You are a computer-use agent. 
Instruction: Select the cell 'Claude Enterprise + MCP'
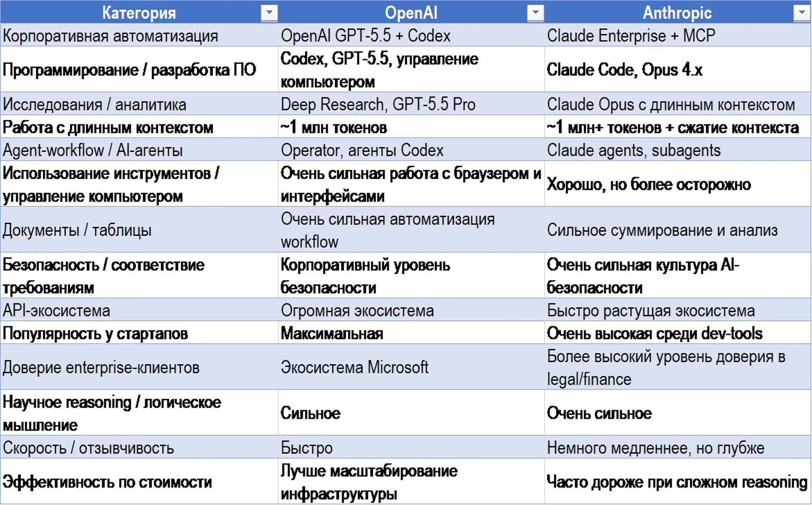(x=678, y=35)
